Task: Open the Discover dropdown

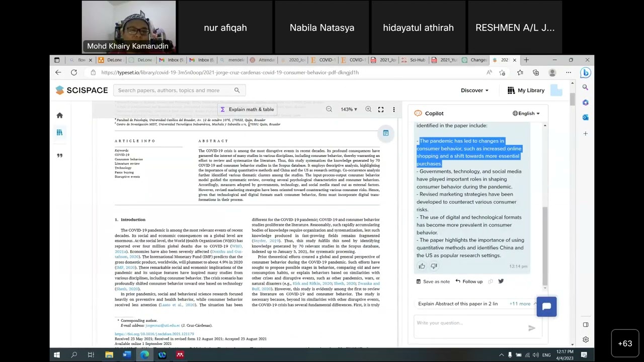Action: [474, 90]
